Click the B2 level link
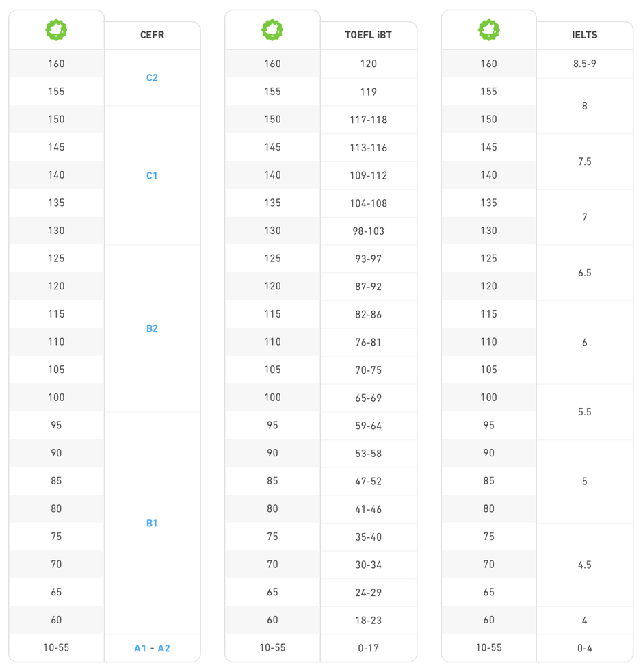The width and height of the screenshot is (643, 672). pyautogui.click(x=152, y=328)
